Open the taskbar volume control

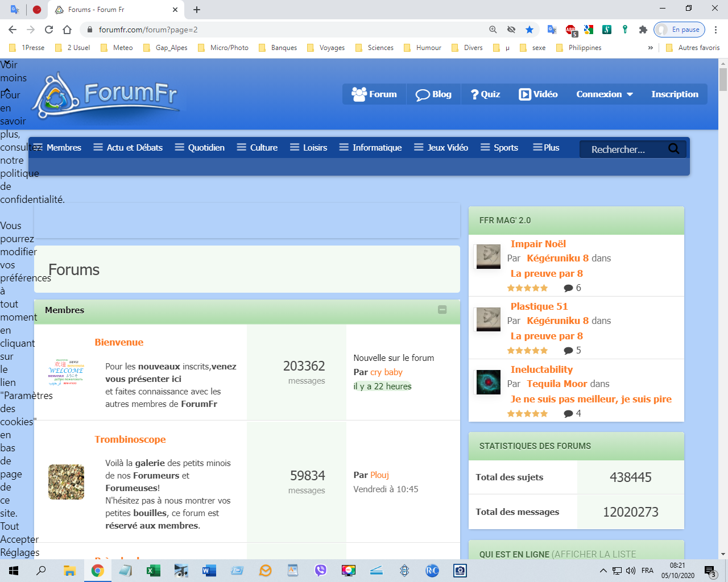(631, 571)
